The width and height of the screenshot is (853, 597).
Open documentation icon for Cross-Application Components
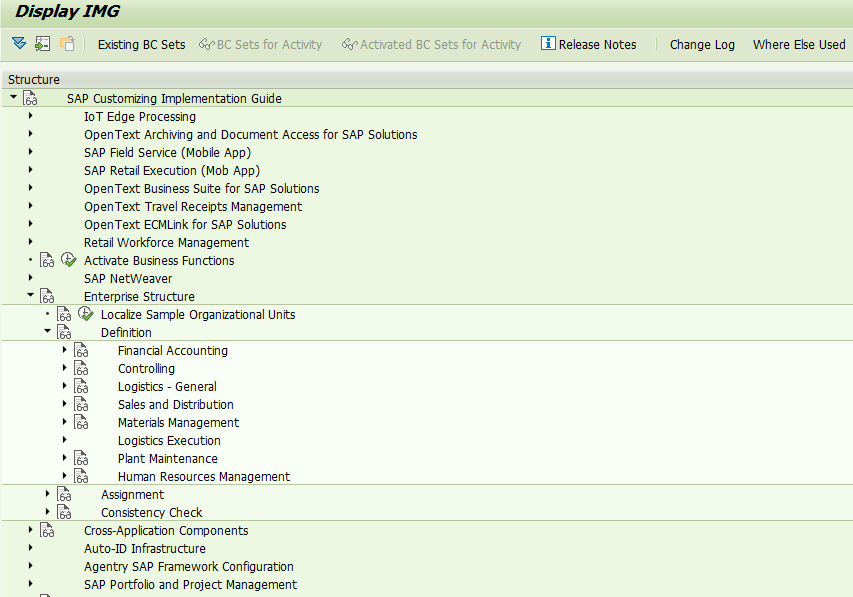(x=47, y=530)
